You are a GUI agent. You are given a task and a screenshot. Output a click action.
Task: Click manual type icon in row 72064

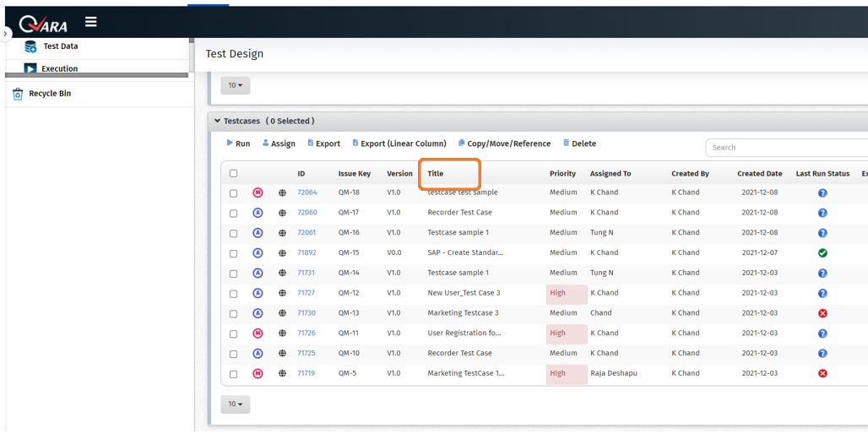pos(258,192)
